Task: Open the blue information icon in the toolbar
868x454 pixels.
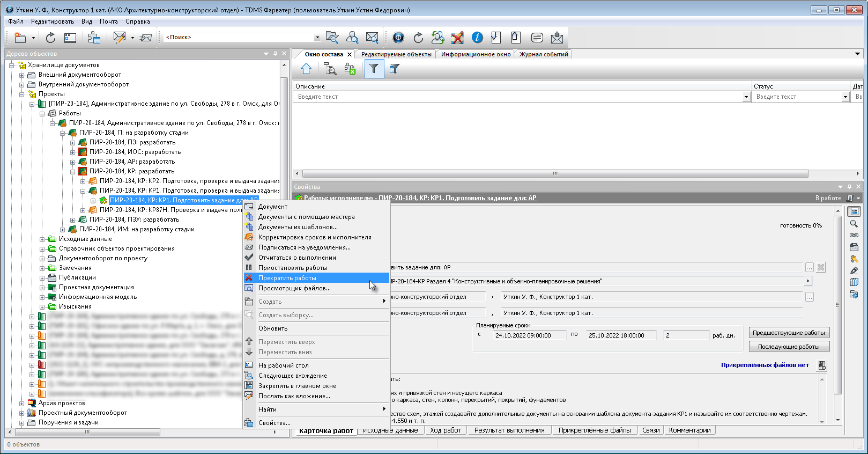Action: [477, 38]
